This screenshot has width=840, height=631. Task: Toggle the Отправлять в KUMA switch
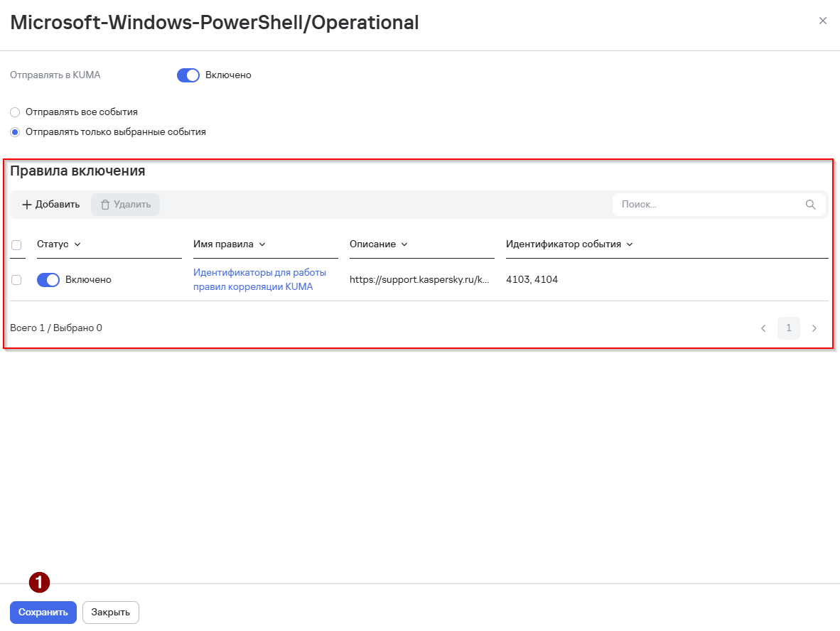[188, 75]
